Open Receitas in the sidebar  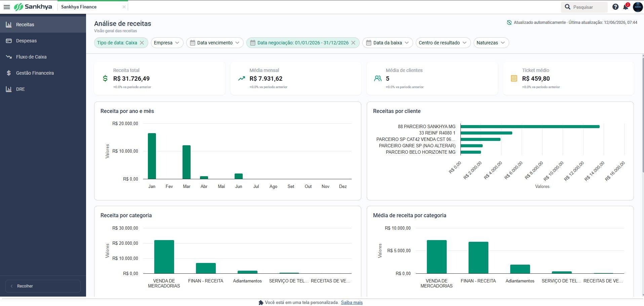point(43,25)
